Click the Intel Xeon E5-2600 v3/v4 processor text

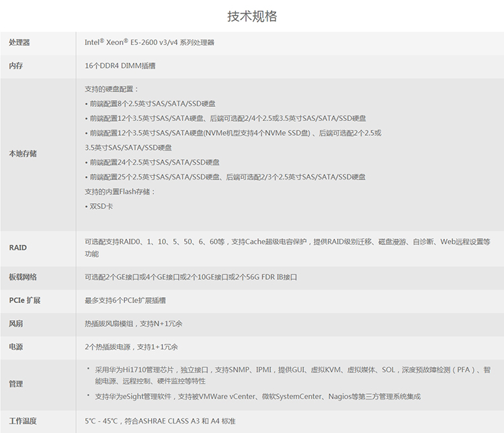point(149,42)
